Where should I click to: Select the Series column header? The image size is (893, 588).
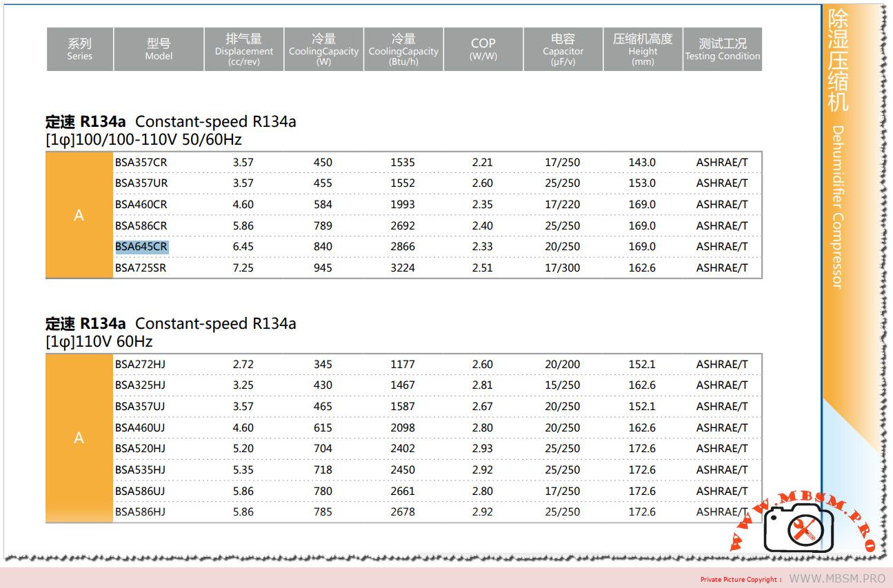[79, 49]
